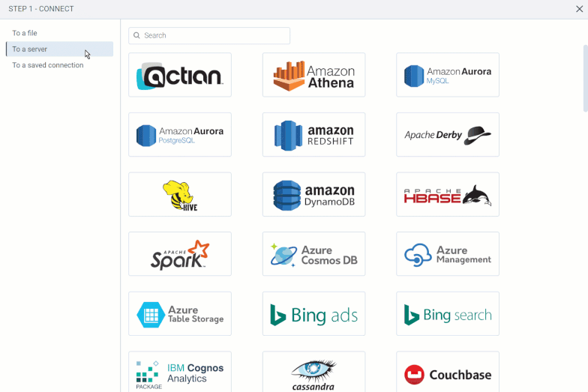Image resolution: width=588 pixels, height=392 pixels.
Task: Select the Cassandra connector tile
Action: [x=313, y=372]
